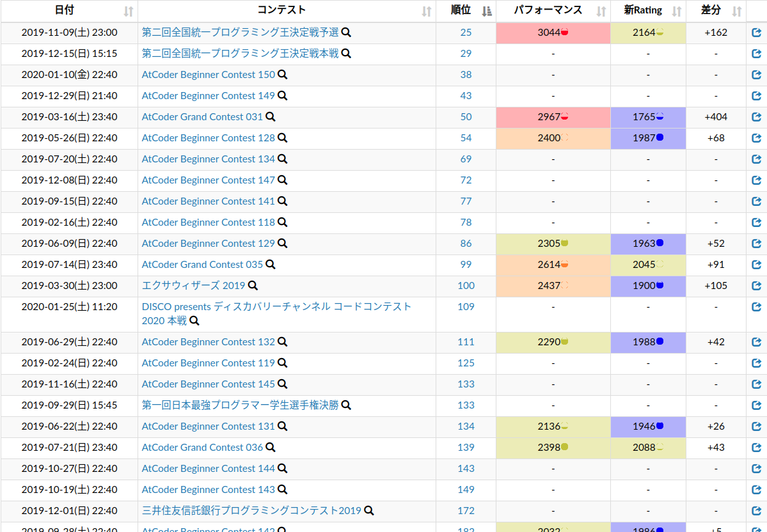Viewport: 767px width, 532px height.
Task: Click the magnifier beside AtCoder Beginner Contest 147
Action: [x=283, y=180]
